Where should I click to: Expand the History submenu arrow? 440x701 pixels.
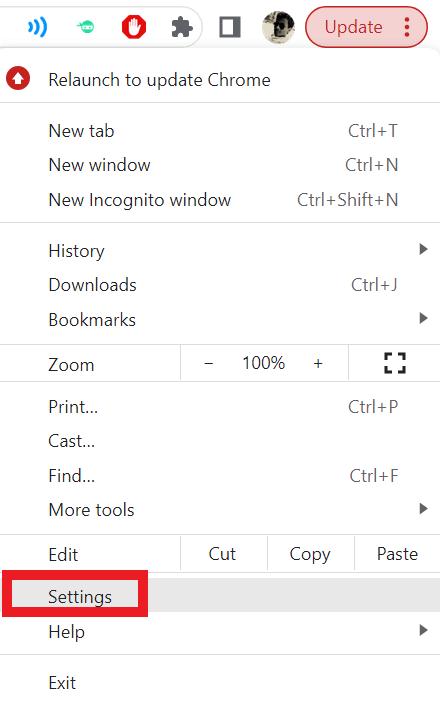(x=423, y=249)
